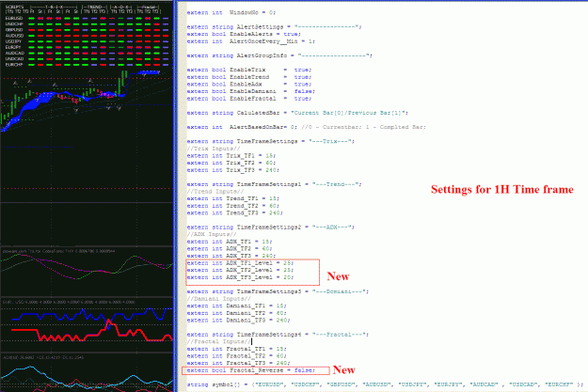Click the TREND column group header
Screen dimensions: 588x392
tap(94, 8)
